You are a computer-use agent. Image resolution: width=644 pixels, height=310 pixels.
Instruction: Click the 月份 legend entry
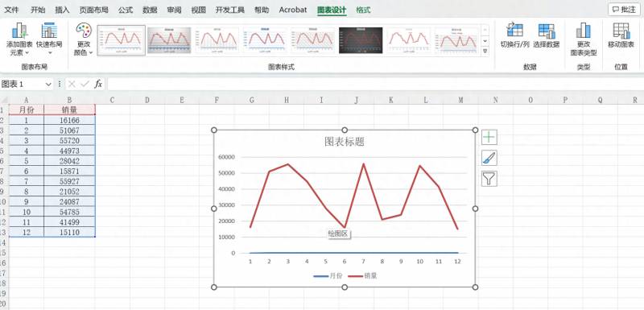coord(328,276)
